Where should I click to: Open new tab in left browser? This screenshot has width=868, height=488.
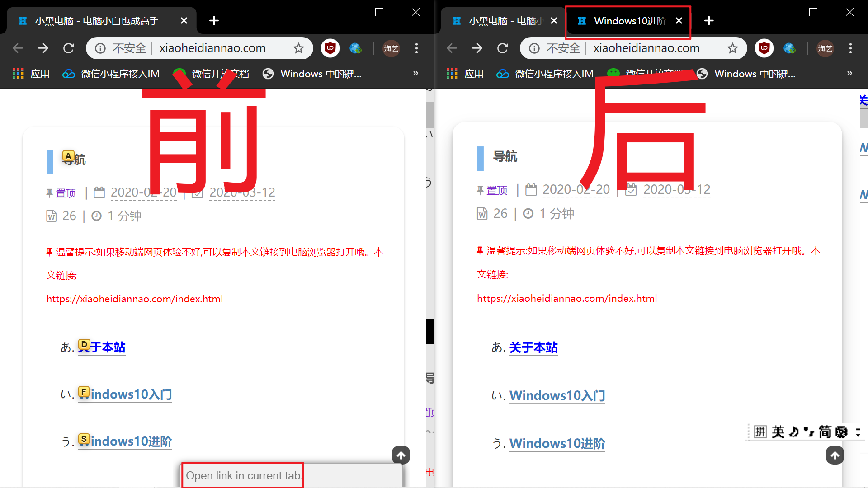tap(214, 21)
